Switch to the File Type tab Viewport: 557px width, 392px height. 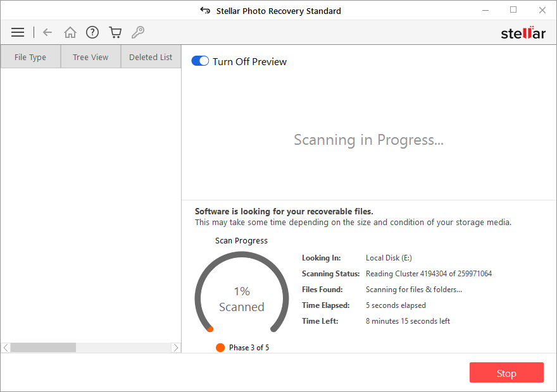[x=30, y=56]
